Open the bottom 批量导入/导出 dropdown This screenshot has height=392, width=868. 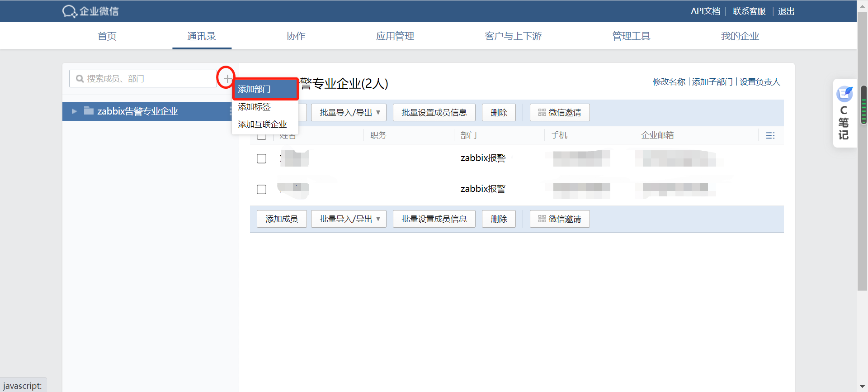(x=349, y=219)
